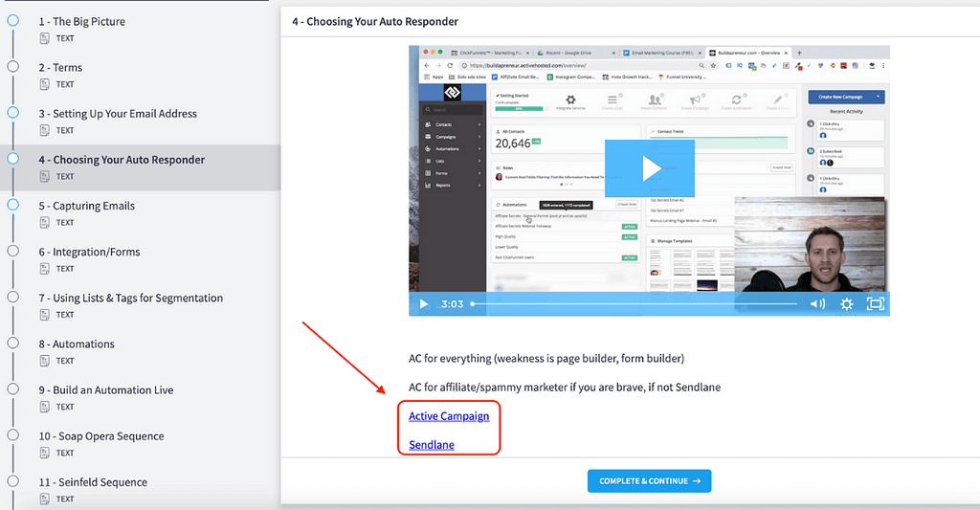
Task: Toggle fullscreen on the video player
Action: pos(875,303)
